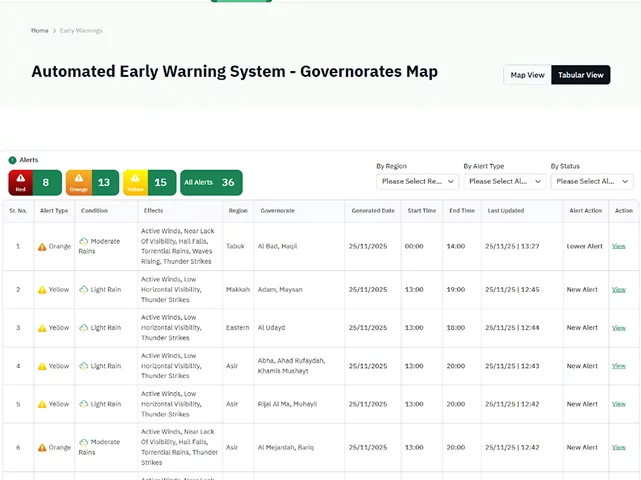Image resolution: width=641 pixels, height=480 pixels.
Task: Click the Early Warnings breadcrumb
Action: [x=81, y=31]
